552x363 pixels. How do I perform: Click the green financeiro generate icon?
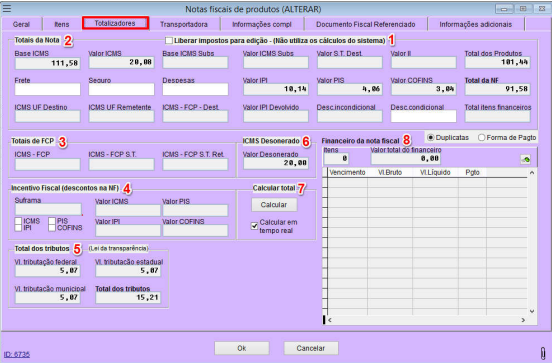tap(526, 159)
